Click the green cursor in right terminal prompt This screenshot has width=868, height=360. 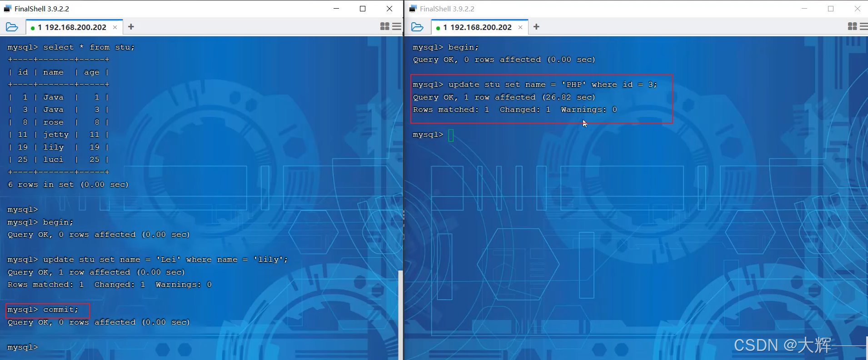pos(451,135)
